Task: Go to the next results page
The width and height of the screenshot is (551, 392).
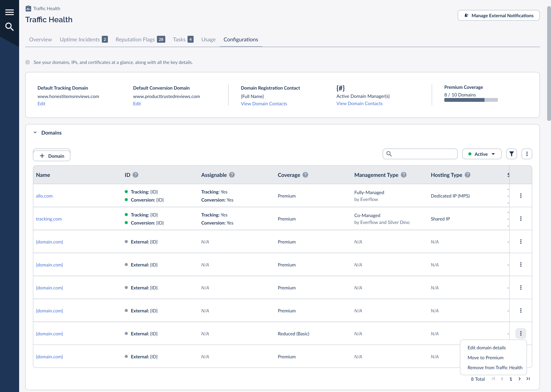Action: tap(519, 379)
